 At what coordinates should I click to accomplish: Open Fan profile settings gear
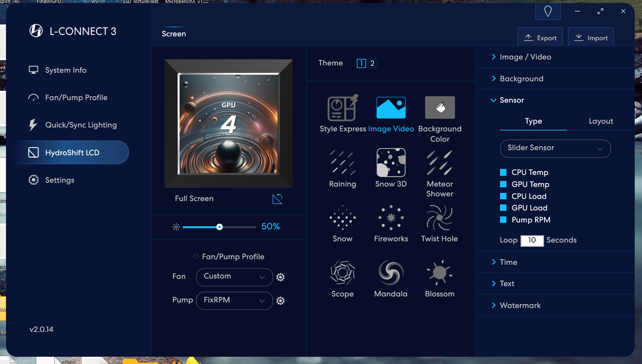[281, 277]
